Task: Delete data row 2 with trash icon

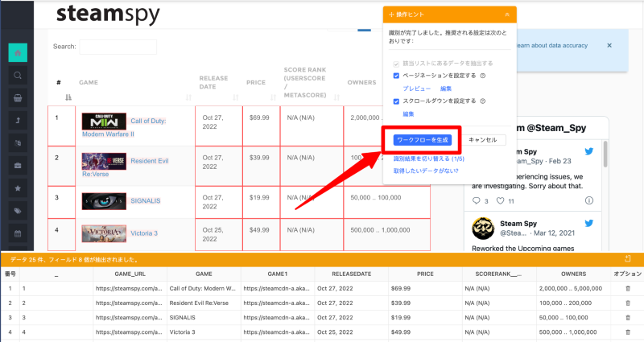Action: pyautogui.click(x=628, y=303)
